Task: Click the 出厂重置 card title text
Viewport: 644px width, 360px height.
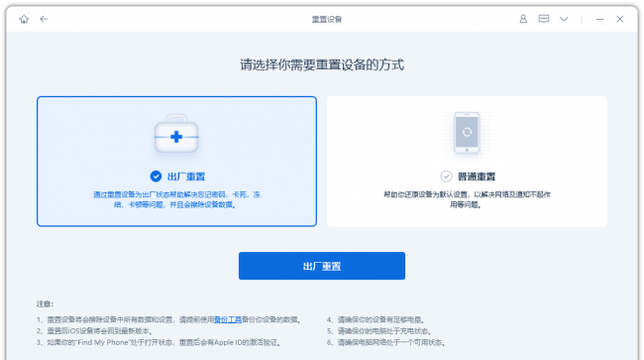Action: (186, 177)
